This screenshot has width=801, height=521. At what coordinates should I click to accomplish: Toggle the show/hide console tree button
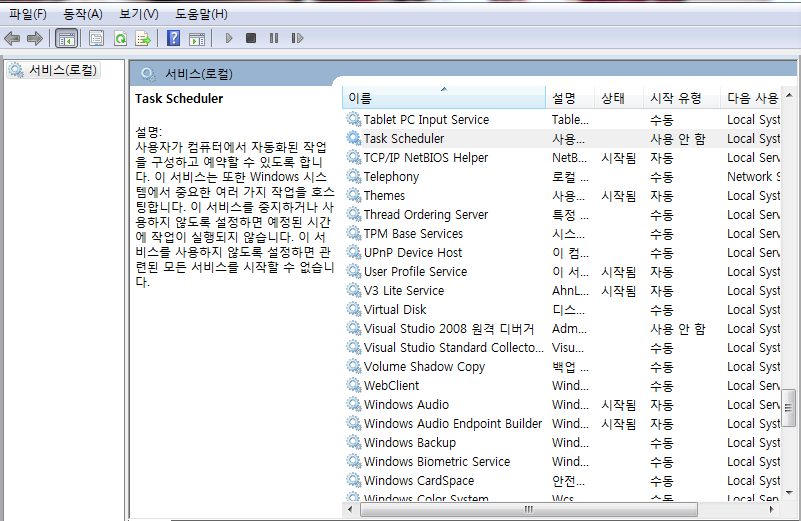66,38
